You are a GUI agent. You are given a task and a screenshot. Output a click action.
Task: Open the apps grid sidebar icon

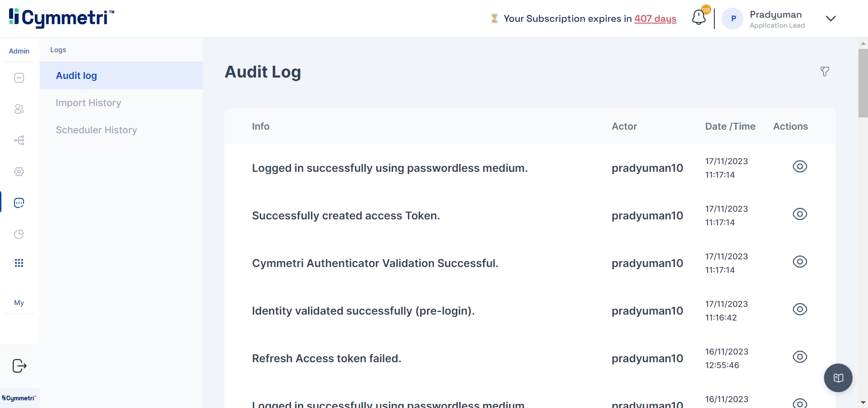[19, 263]
